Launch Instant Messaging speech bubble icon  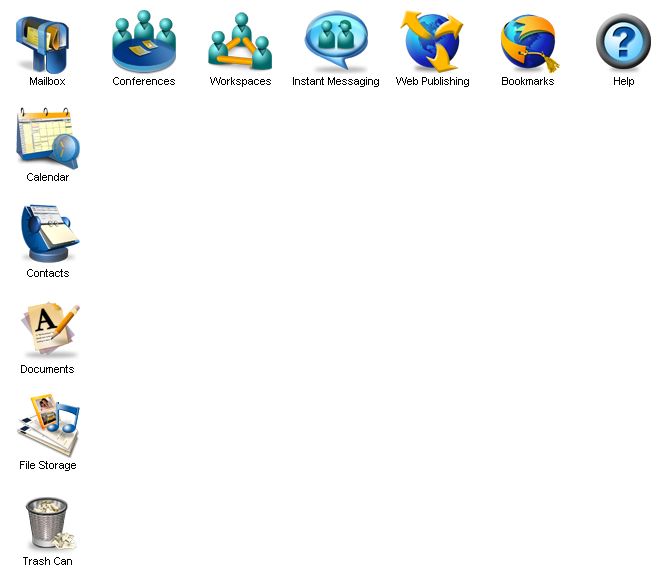pos(336,40)
